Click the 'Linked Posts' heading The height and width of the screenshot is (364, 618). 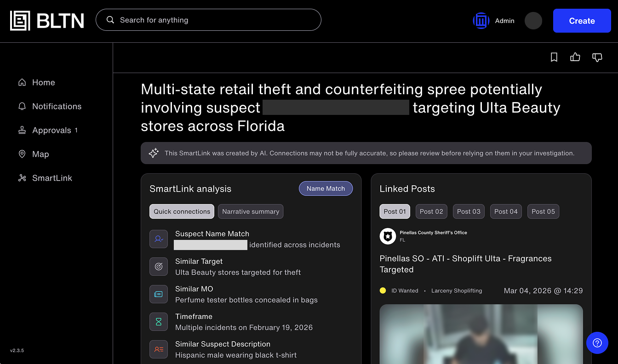point(407,189)
